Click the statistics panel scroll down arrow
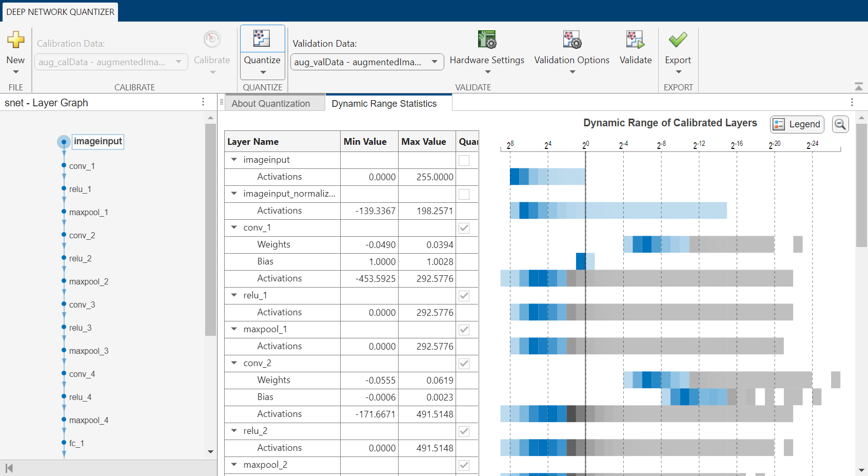The height and width of the screenshot is (476, 868). [x=862, y=470]
